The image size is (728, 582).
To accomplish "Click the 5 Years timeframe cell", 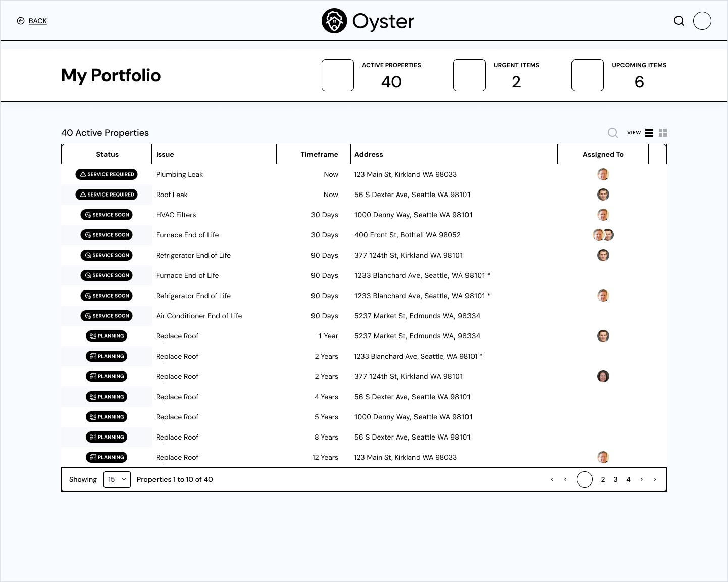I will coord(326,417).
